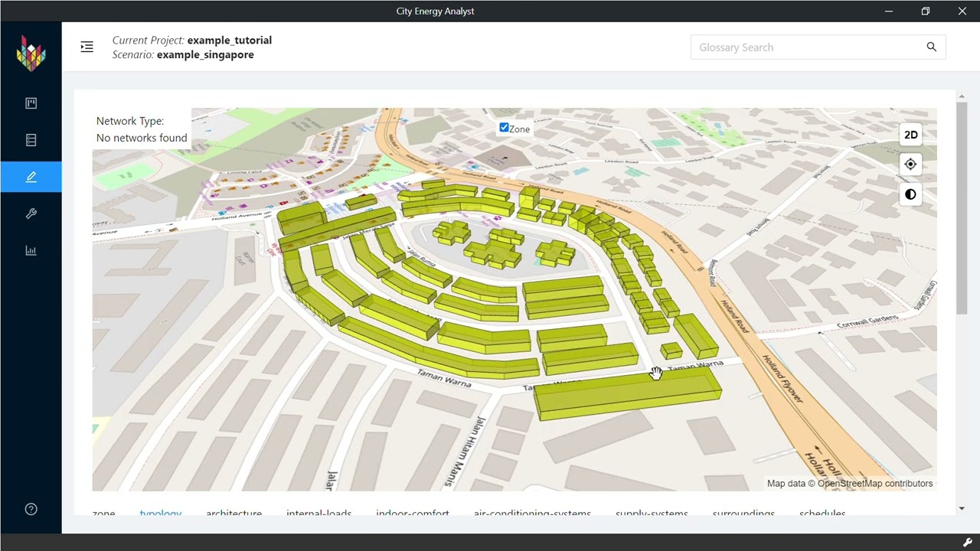Click the OpenStreetMap contributors attribution

point(875,484)
